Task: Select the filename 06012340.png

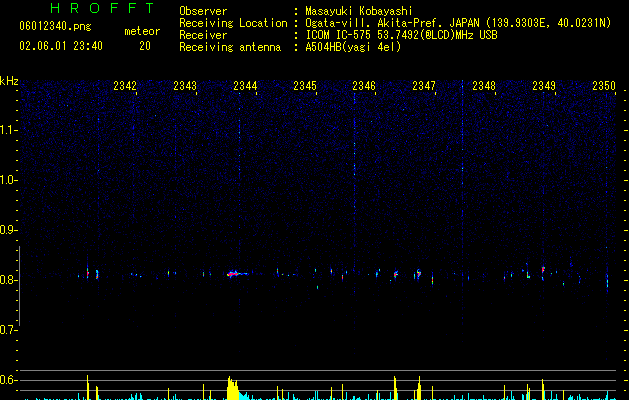Action: tap(55, 26)
